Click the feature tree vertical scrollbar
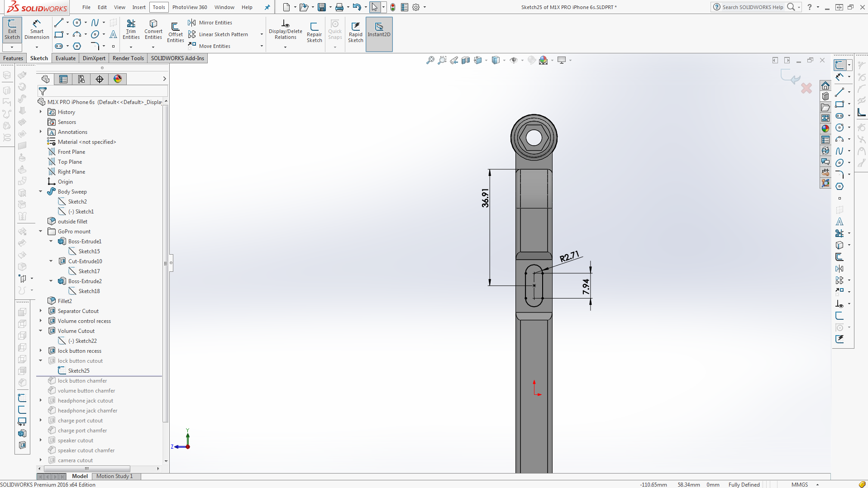This screenshot has width=868, height=488. pos(166,264)
